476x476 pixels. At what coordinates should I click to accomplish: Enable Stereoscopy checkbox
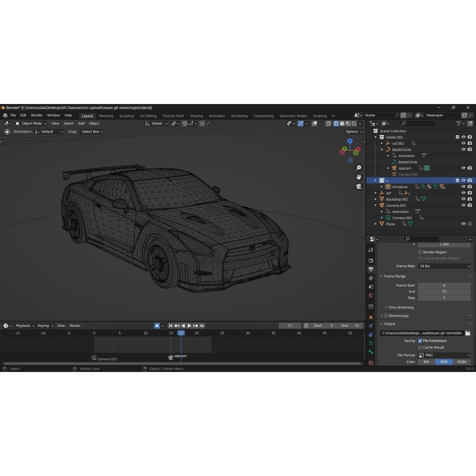(x=386, y=316)
